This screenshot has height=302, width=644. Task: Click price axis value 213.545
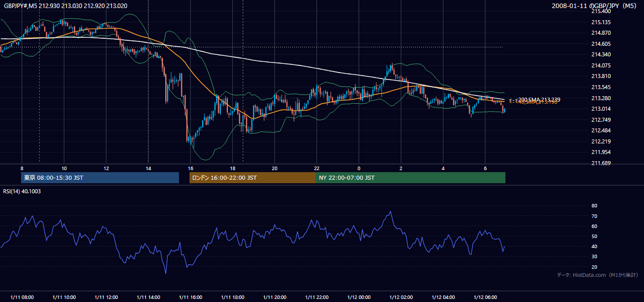(x=601, y=87)
